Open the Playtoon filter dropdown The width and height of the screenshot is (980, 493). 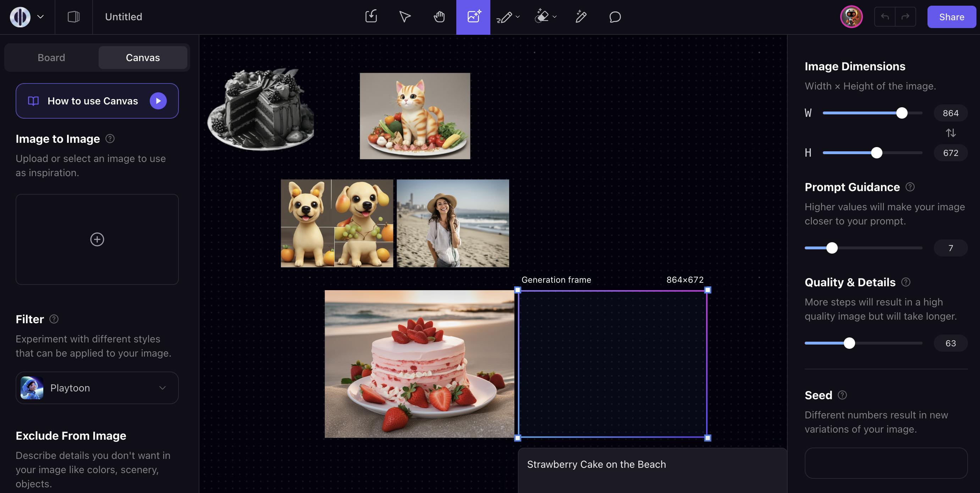tap(97, 388)
